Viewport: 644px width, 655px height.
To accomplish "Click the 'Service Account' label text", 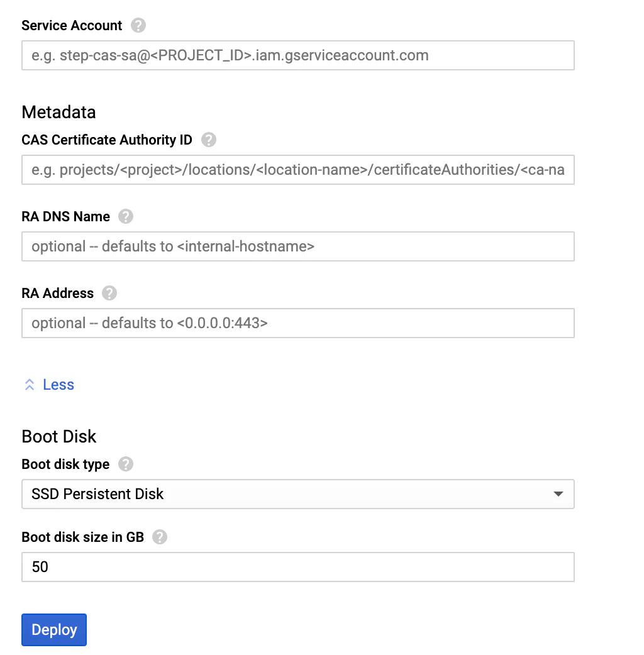I will (x=72, y=26).
